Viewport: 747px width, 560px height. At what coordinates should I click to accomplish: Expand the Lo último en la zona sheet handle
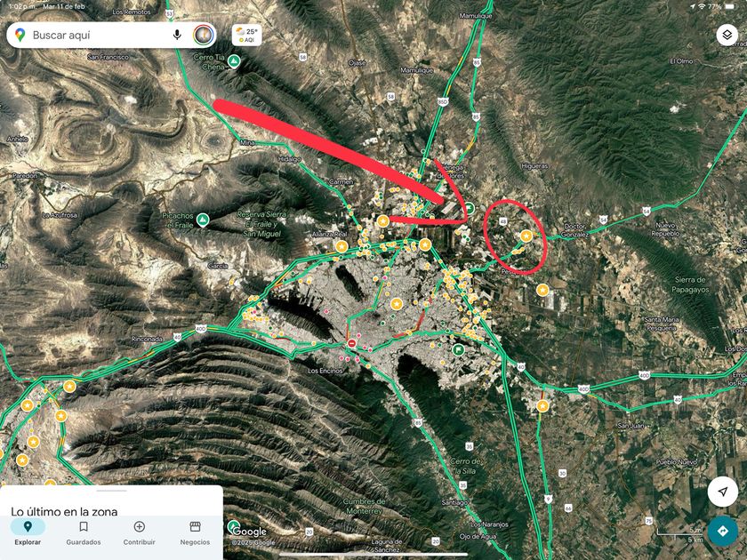coord(111,491)
